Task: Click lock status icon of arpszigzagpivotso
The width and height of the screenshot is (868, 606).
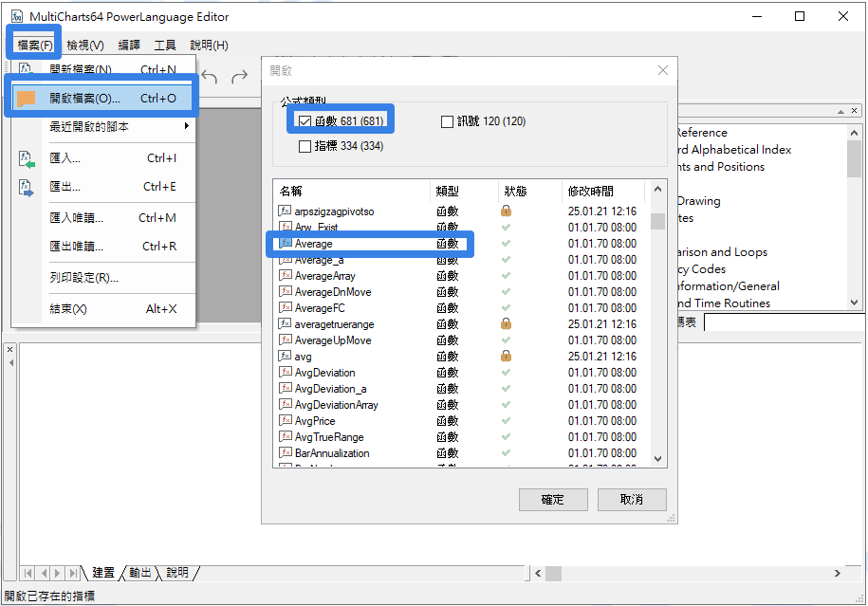Action: pos(506,211)
